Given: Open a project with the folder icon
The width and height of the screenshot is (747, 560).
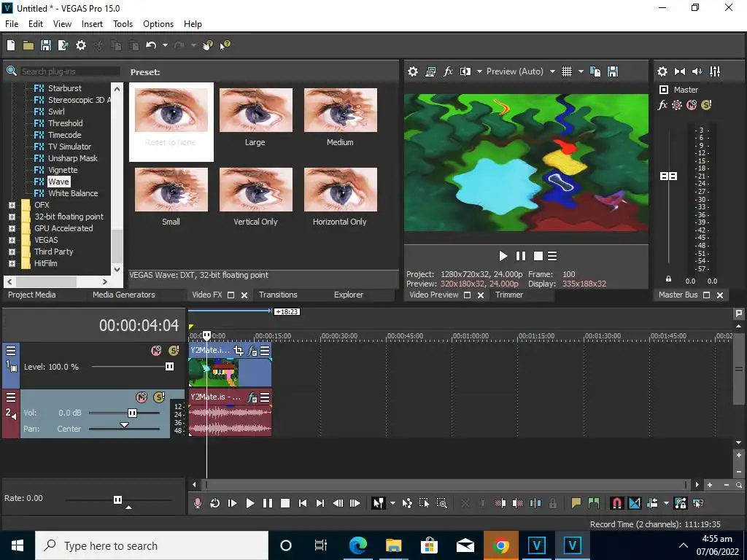Looking at the screenshot, I should pos(28,45).
